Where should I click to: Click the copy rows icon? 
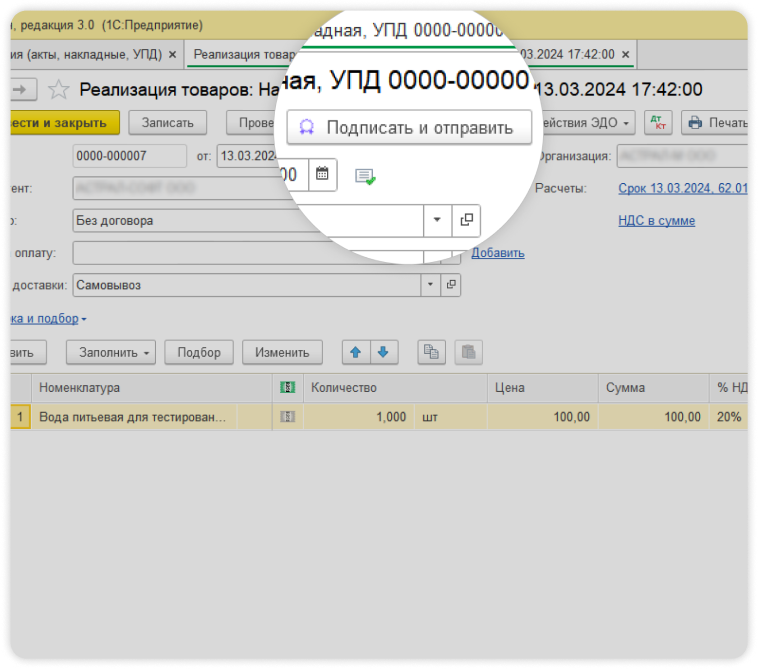(431, 352)
